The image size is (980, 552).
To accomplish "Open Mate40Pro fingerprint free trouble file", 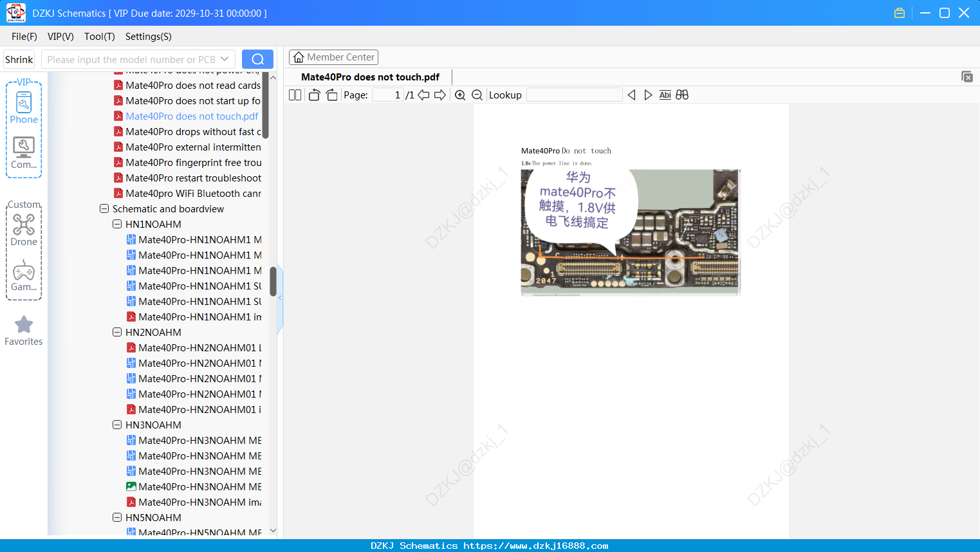I will 187,163.
